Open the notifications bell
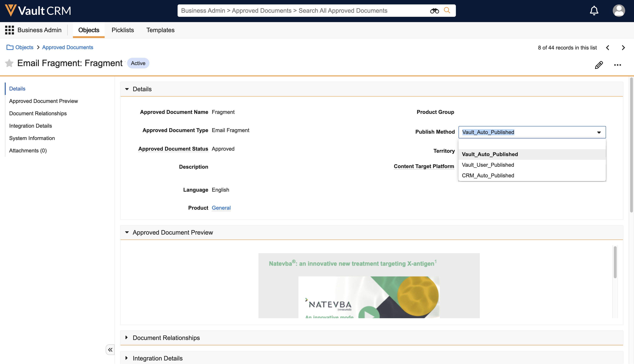 point(594,11)
